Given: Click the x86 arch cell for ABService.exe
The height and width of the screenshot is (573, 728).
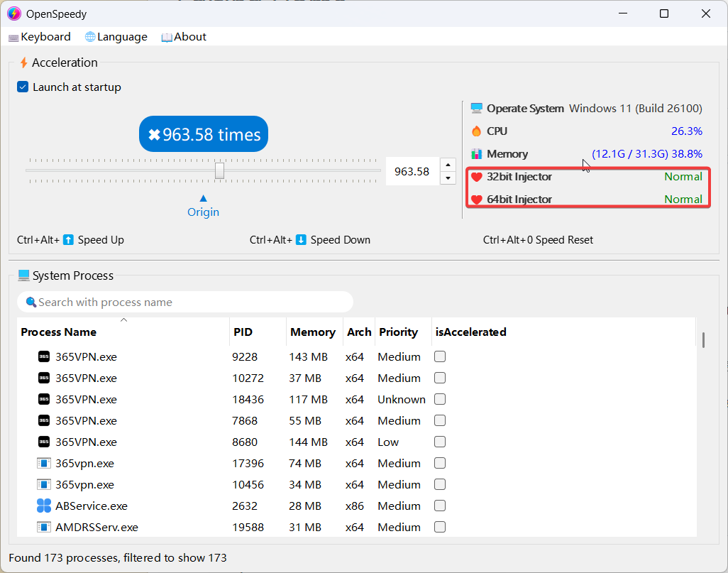Looking at the screenshot, I should point(355,506).
